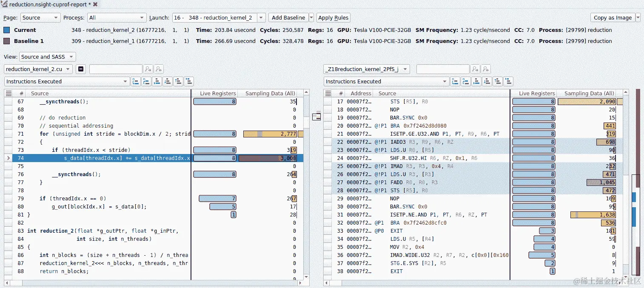
Task: Click the fourth navigation icon in the source pane toolbar
Action: click(x=168, y=81)
